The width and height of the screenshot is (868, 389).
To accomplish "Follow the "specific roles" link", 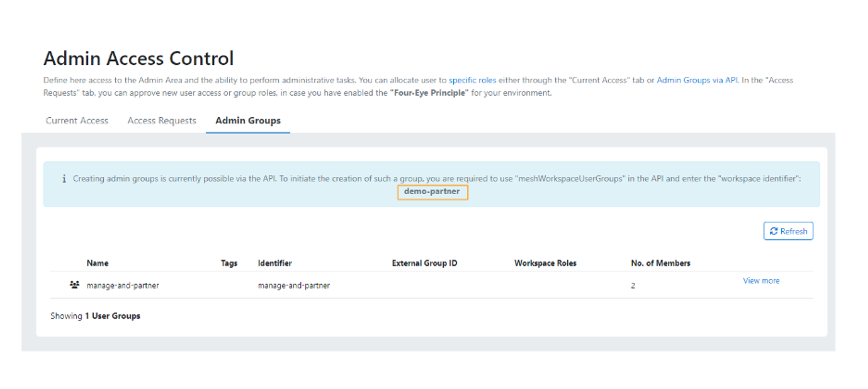I will [472, 80].
